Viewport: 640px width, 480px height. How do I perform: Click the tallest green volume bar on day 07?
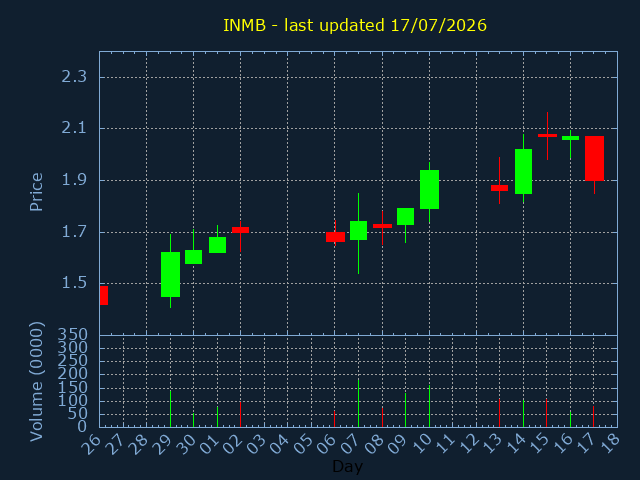[358, 403]
